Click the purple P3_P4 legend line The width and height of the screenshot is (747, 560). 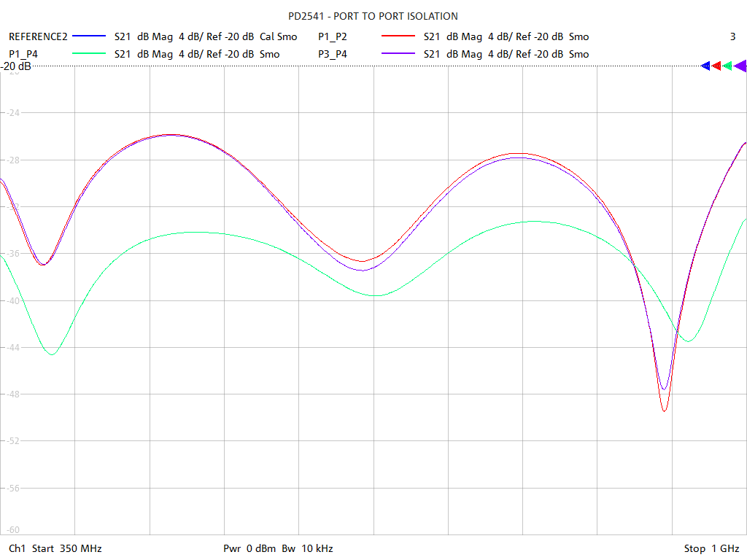pyautogui.click(x=398, y=54)
